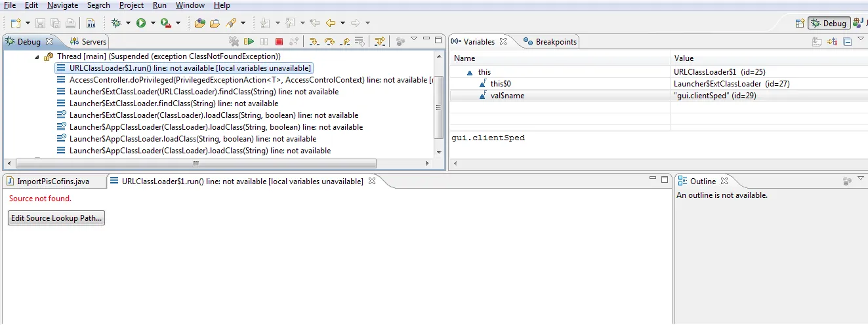Click the Resume icon in Debug view
Screen dimensions: 868x325
coord(249,41)
